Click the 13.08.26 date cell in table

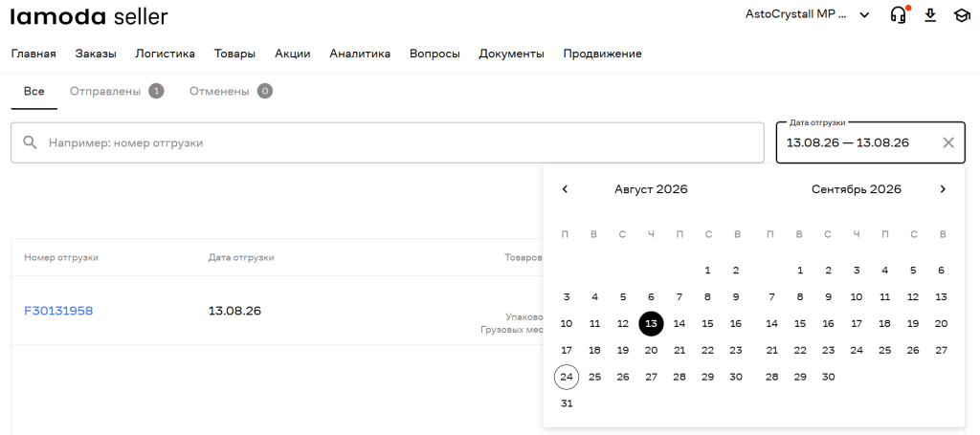[x=234, y=311]
